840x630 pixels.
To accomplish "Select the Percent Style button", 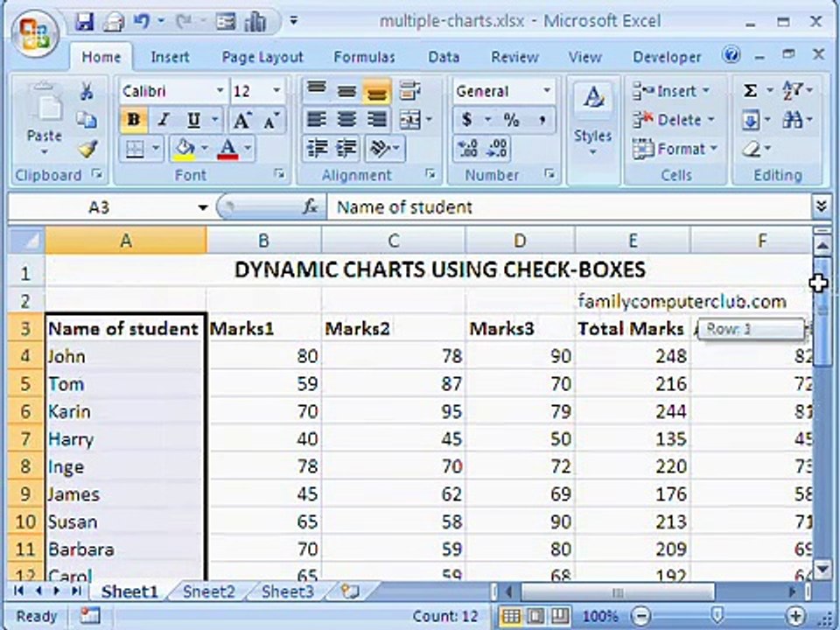I will tap(512, 120).
